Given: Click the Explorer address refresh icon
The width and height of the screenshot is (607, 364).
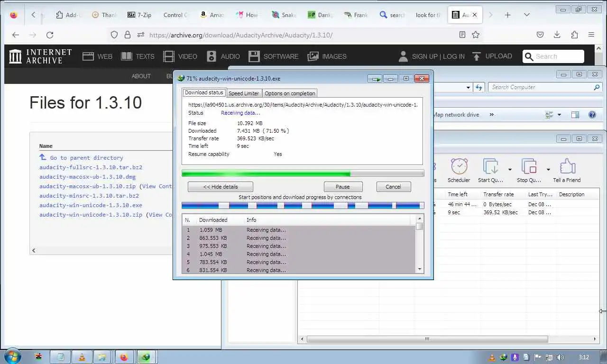Looking at the screenshot, I should point(479,87).
